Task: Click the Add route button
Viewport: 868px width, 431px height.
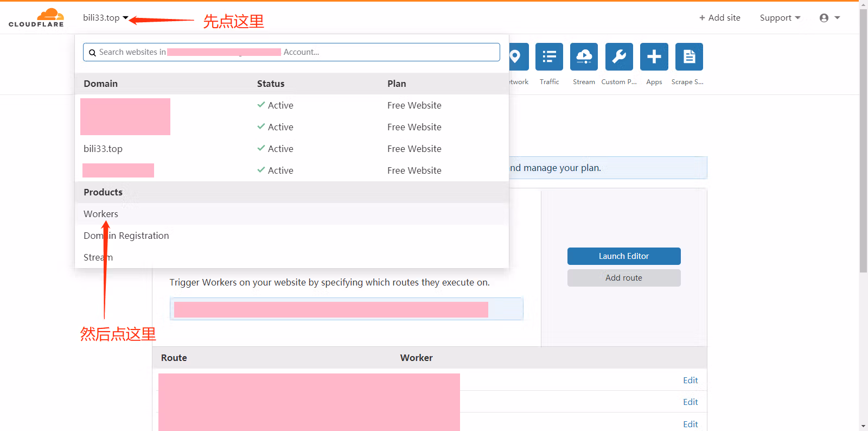Action: point(624,278)
